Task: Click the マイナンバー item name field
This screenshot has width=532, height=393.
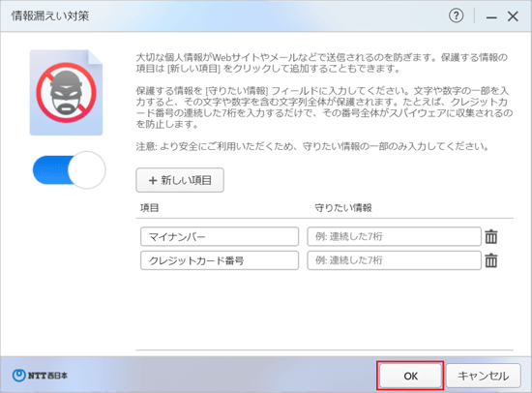Action: coord(220,236)
